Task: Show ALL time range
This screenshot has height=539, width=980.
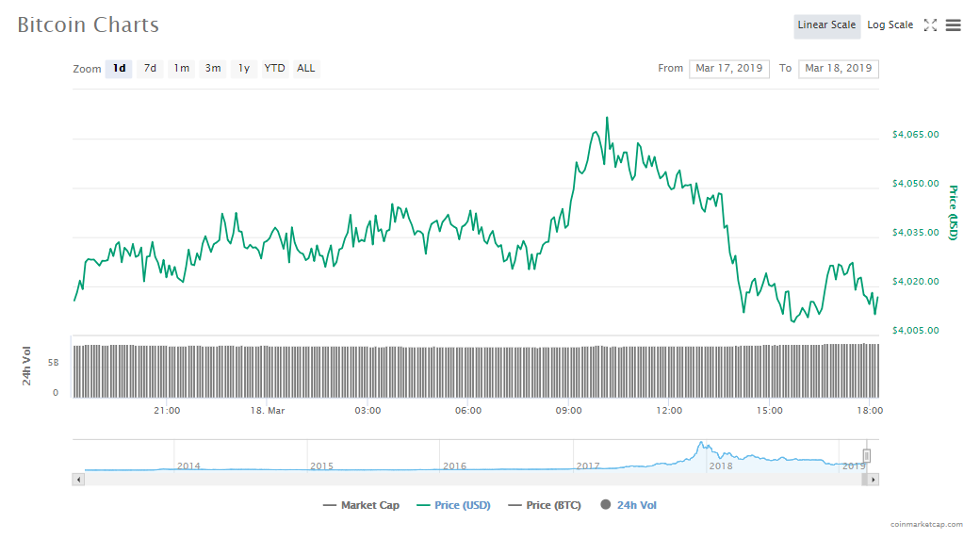Action: coord(306,69)
